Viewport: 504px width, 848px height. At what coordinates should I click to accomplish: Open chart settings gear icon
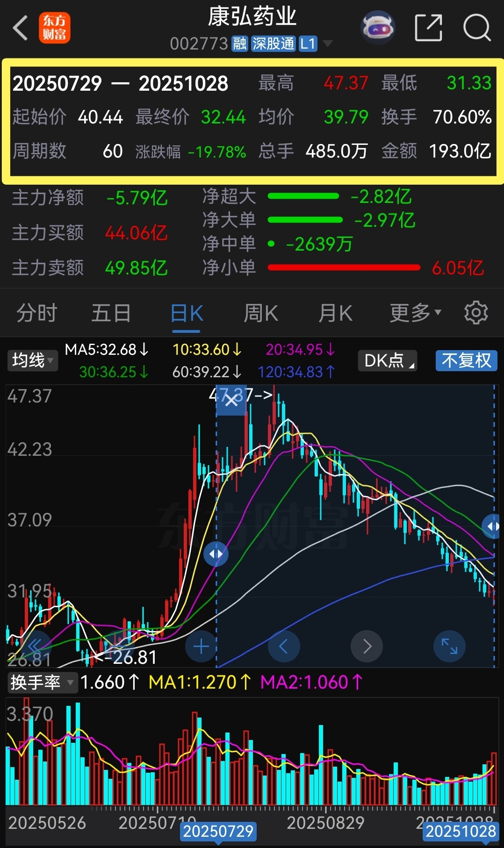(476, 312)
